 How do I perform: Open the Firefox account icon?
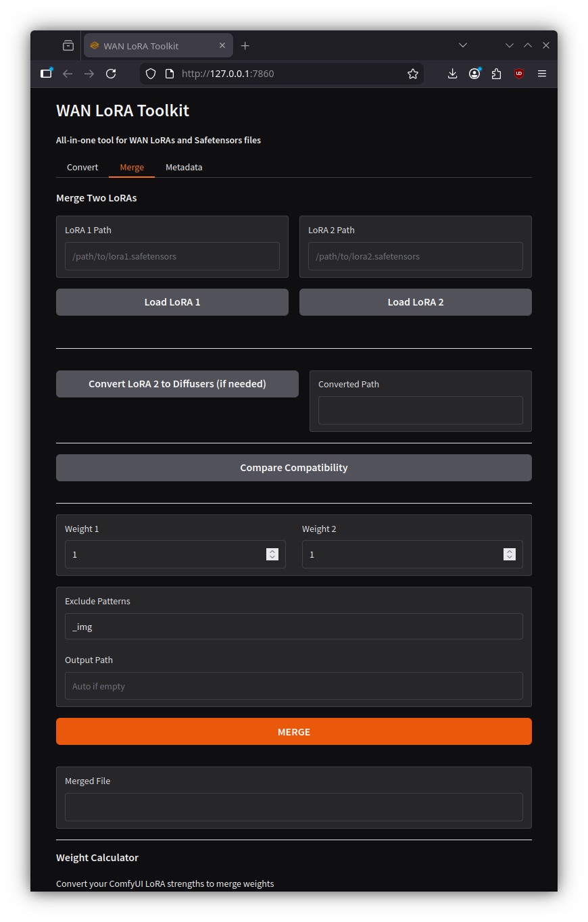pyautogui.click(x=474, y=74)
